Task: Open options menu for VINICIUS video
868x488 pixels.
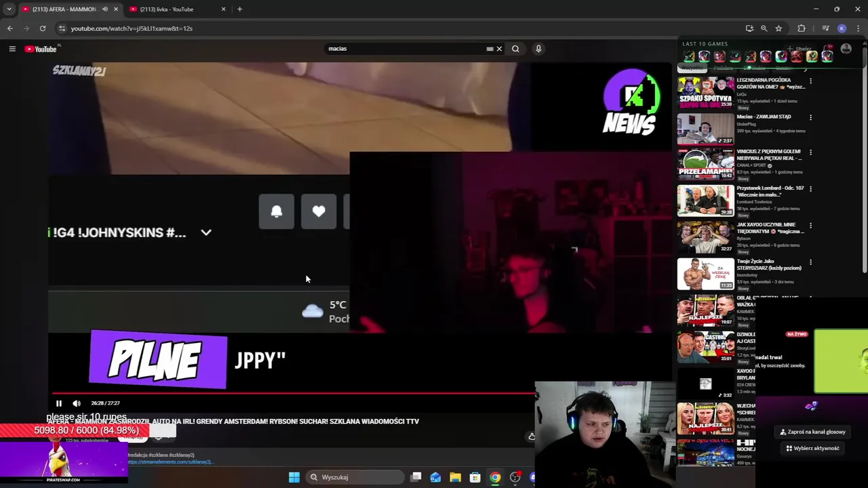Action: pos(810,152)
